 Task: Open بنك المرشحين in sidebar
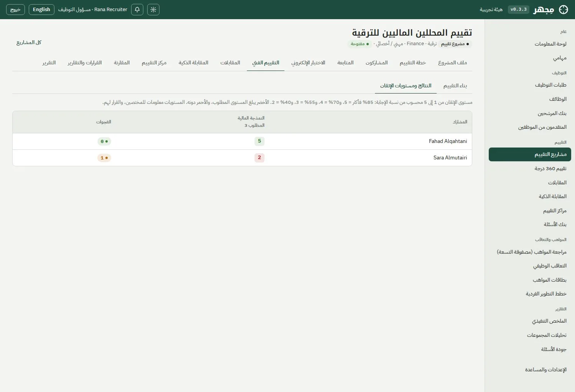click(x=530, y=113)
